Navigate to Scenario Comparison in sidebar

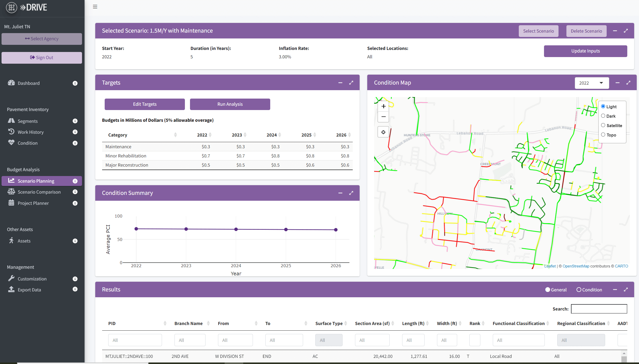pos(39,192)
